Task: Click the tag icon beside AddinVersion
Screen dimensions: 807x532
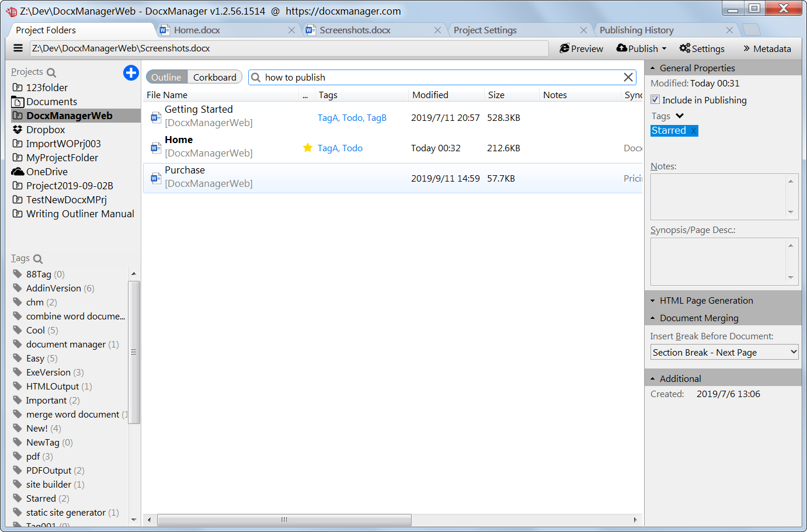Action: pyautogui.click(x=18, y=288)
